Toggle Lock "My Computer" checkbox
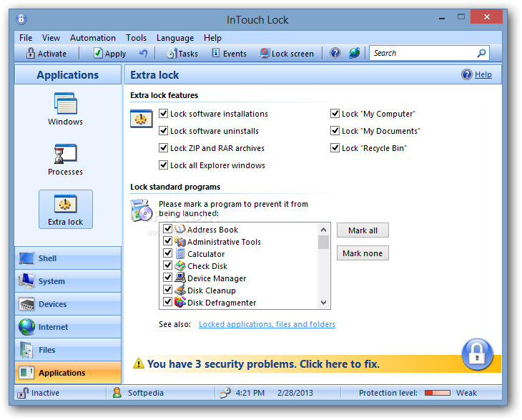522x420 pixels. [x=335, y=114]
